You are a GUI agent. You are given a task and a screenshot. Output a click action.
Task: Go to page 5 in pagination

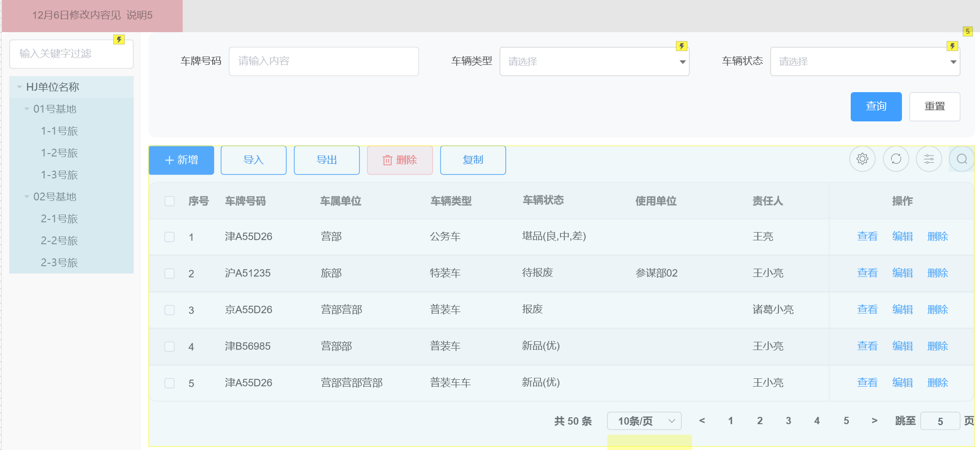coord(846,421)
